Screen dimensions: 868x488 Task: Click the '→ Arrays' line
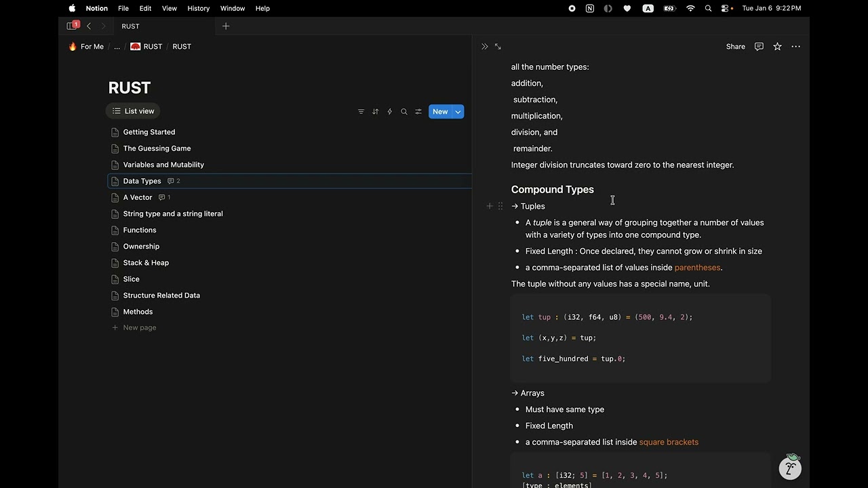528,393
